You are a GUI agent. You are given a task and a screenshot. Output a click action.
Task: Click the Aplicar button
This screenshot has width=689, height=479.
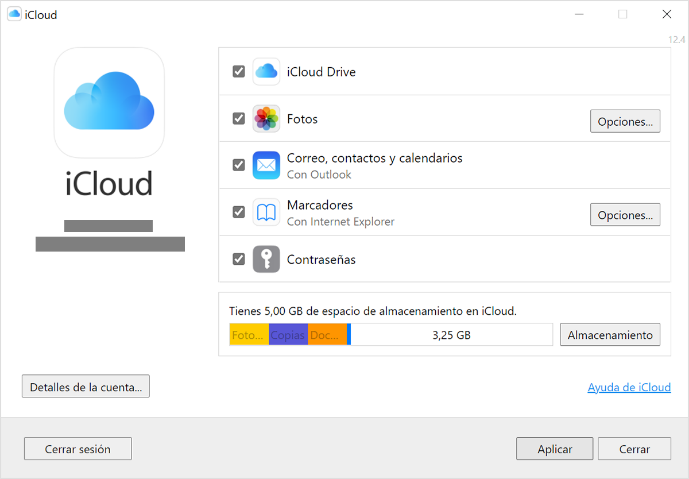pos(555,449)
